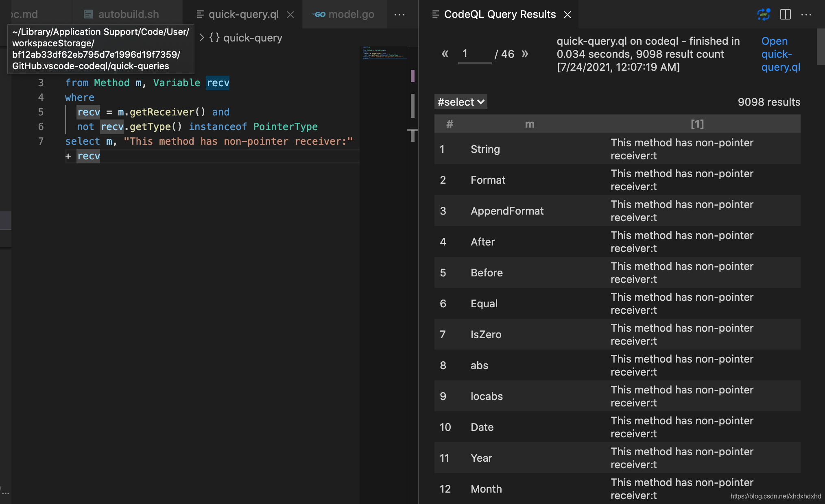
Task: Open the Date method result
Action: click(482, 427)
